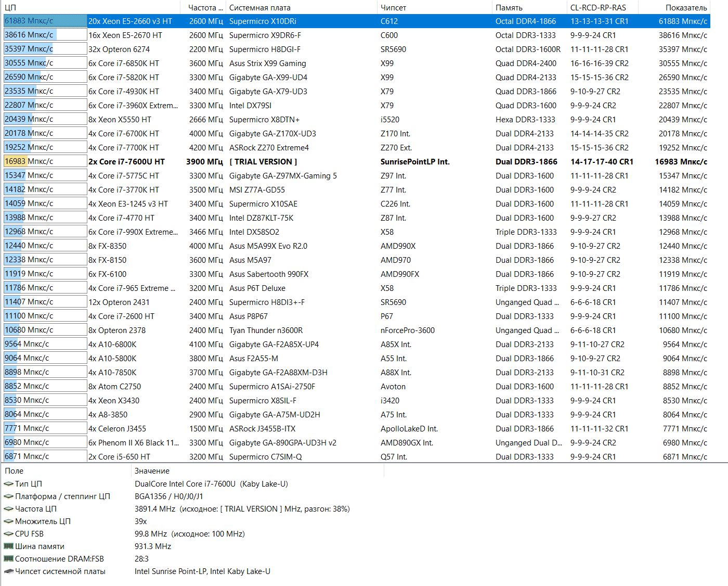Click the Asus Strix X99 Gaming cell
Viewport: 728px width, 586px height.
(x=268, y=63)
